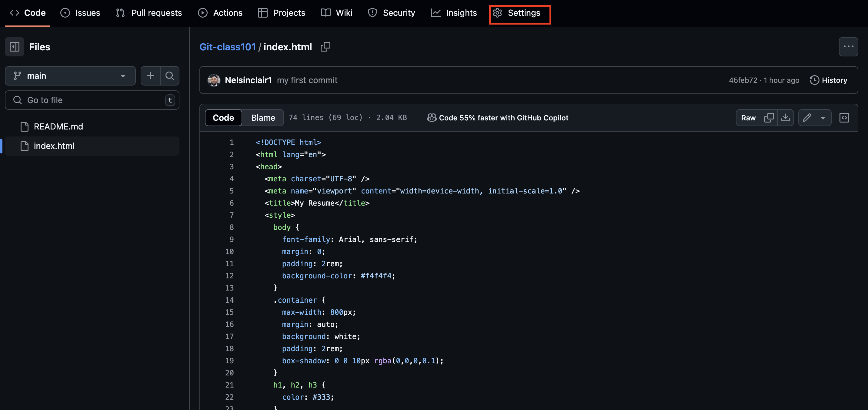The width and height of the screenshot is (868, 410).
Task: Click 'background-color: #f4f4f4;' code line
Action: 339,276
